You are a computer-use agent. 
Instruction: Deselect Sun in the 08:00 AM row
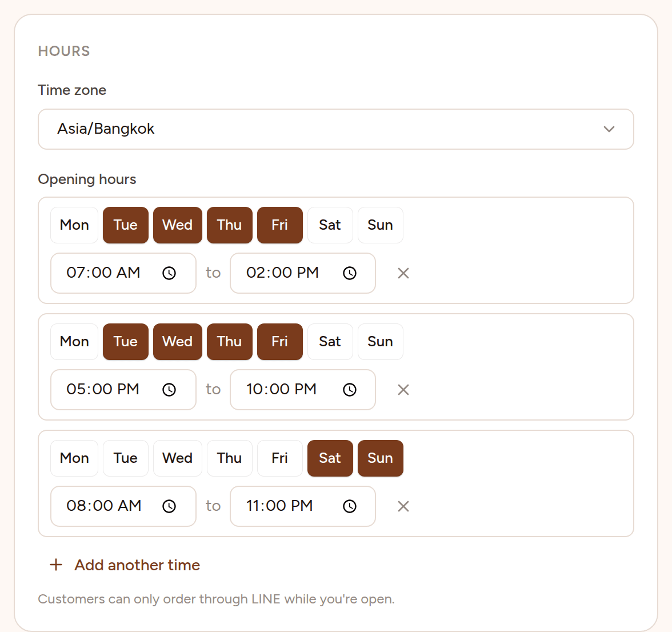(x=380, y=458)
